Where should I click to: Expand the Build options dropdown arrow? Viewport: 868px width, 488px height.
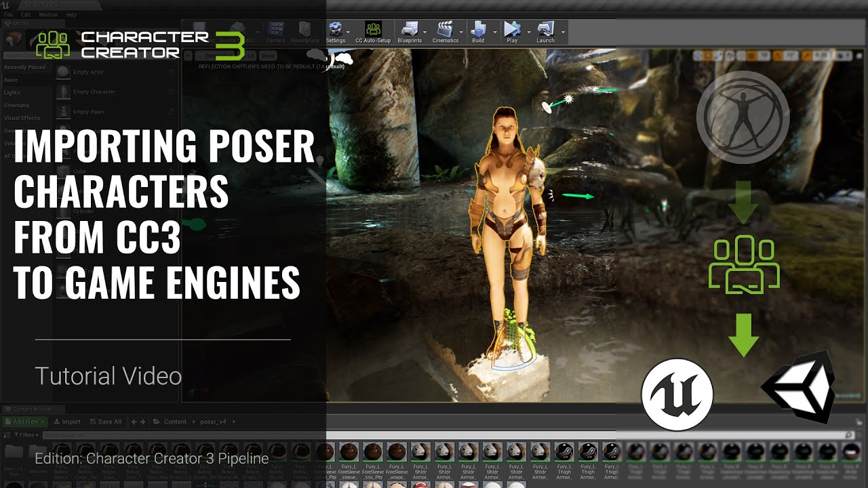click(496, 32)
